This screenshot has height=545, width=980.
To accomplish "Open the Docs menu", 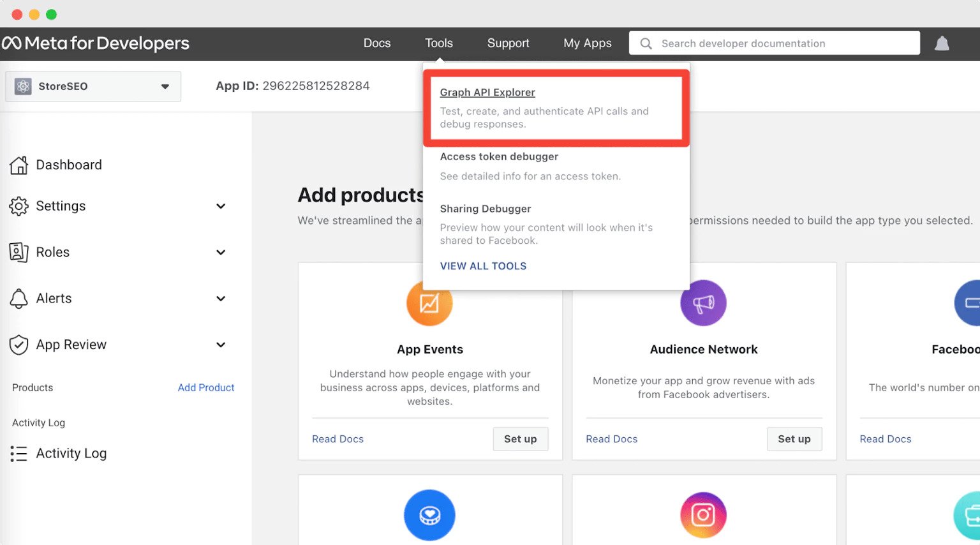I will tap(377, 43).
